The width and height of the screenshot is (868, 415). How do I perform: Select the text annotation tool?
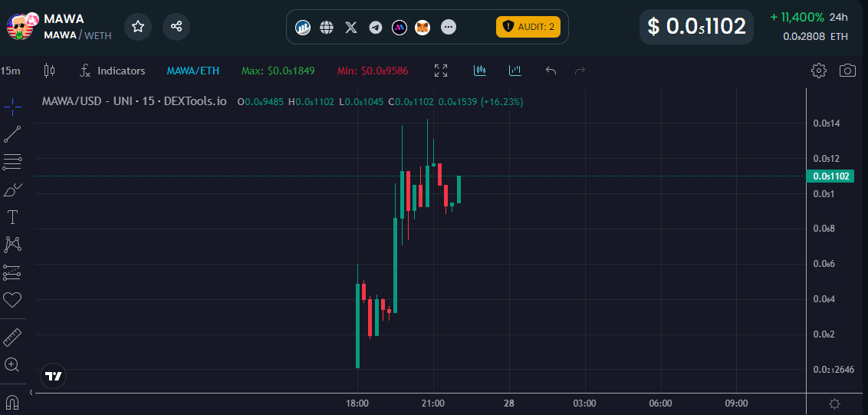(x=12, y=217)
